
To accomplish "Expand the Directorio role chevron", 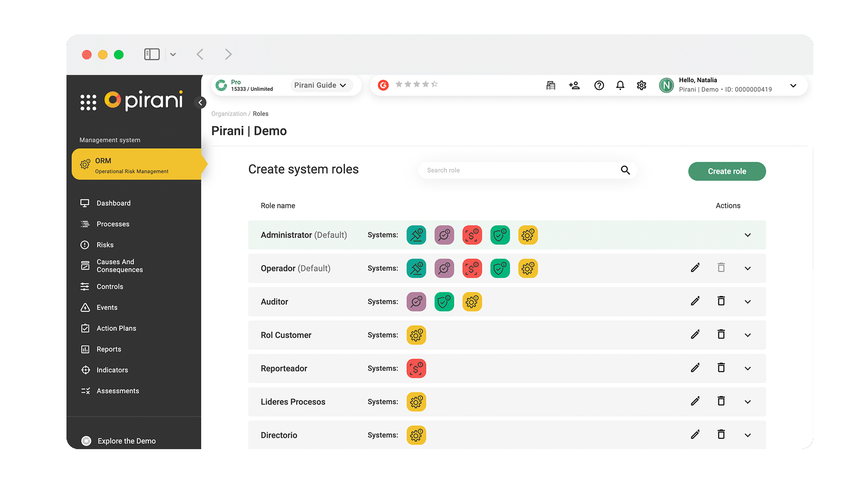I will [748, 435].
